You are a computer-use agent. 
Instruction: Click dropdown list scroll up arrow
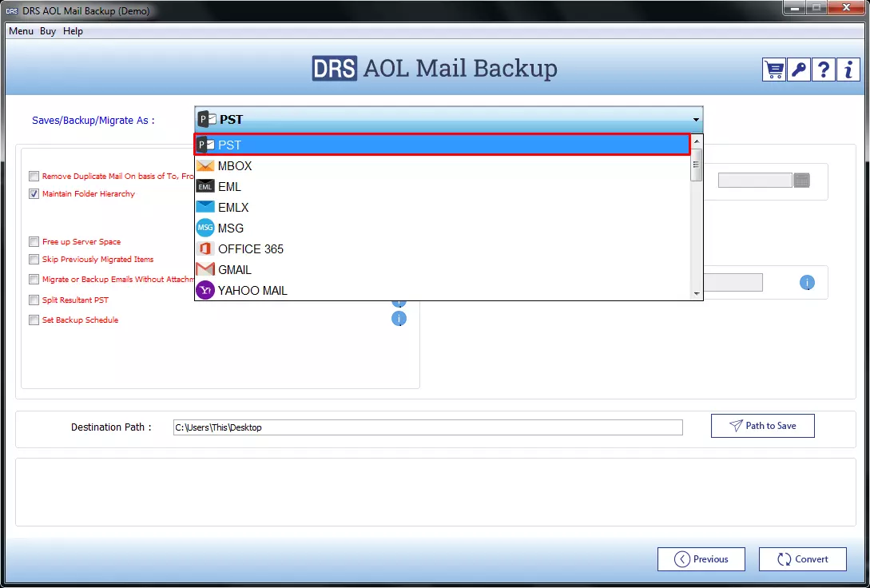[x=697, y=141]
